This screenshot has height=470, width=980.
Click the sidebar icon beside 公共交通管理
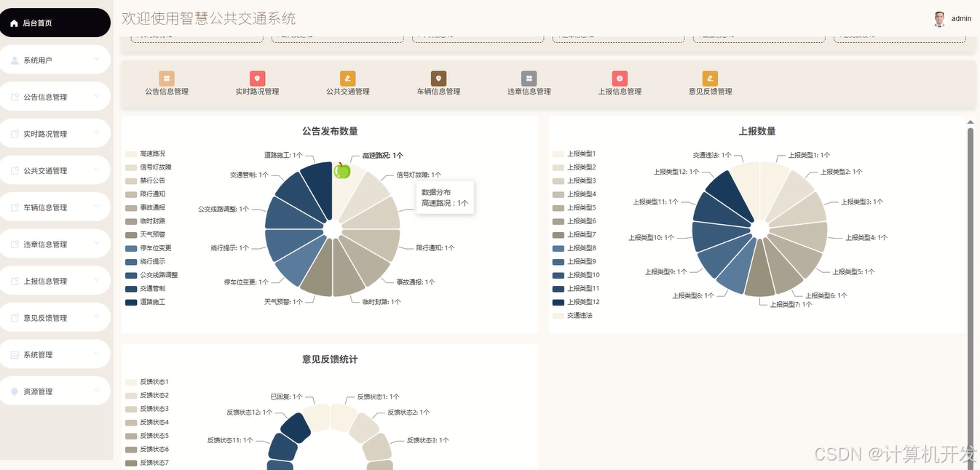(x=15, y=171)
